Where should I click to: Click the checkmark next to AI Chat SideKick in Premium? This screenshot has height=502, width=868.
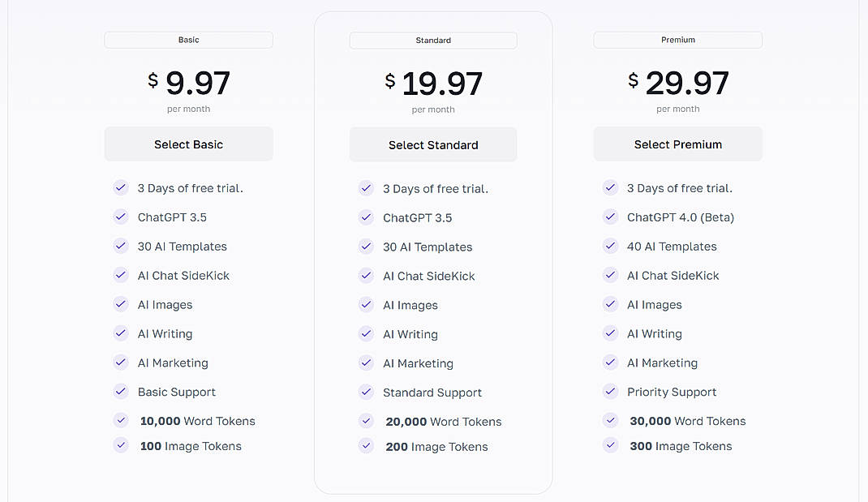tap(610, 276)
